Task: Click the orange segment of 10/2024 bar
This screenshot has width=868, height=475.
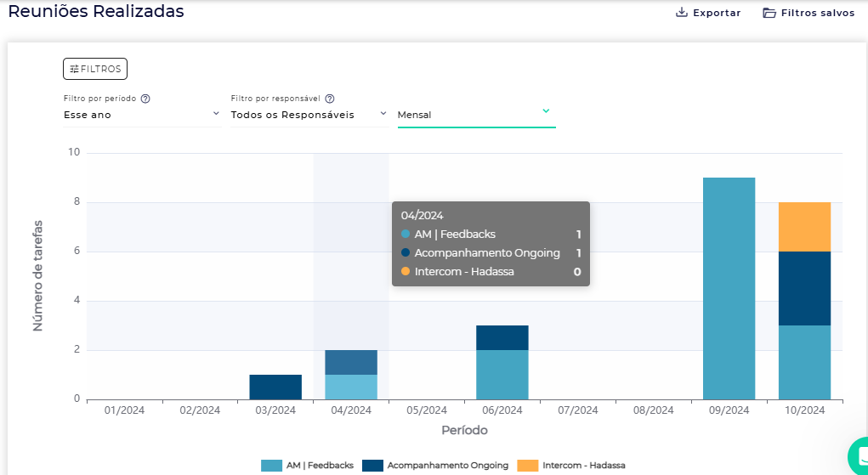Action: click(804, 227)
